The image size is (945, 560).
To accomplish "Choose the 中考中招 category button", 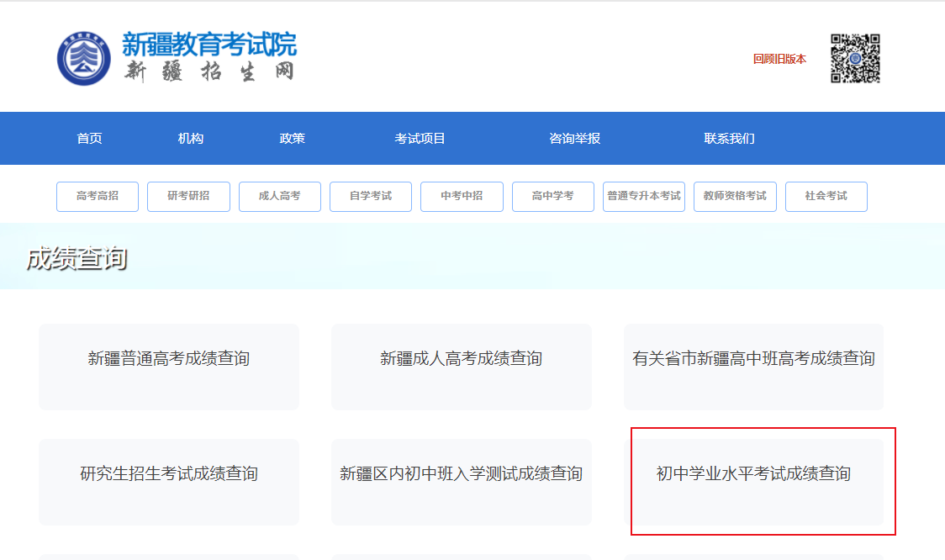I will [x=462, y=196].
